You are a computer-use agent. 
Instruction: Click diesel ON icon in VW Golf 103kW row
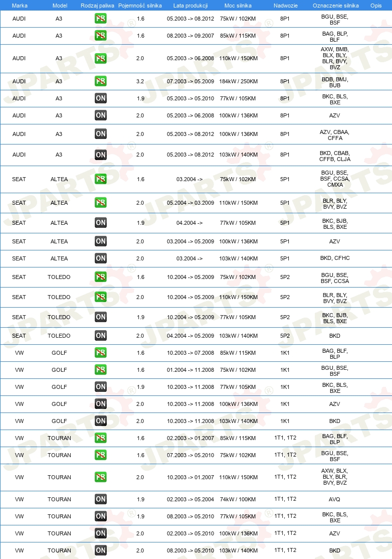point(101,421)
